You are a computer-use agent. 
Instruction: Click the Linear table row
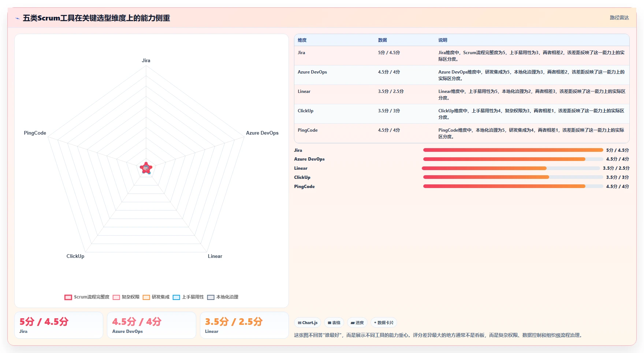[462, 94]
